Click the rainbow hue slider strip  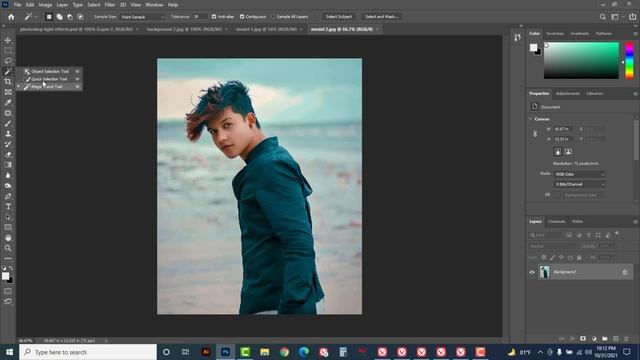coord(629,60)
